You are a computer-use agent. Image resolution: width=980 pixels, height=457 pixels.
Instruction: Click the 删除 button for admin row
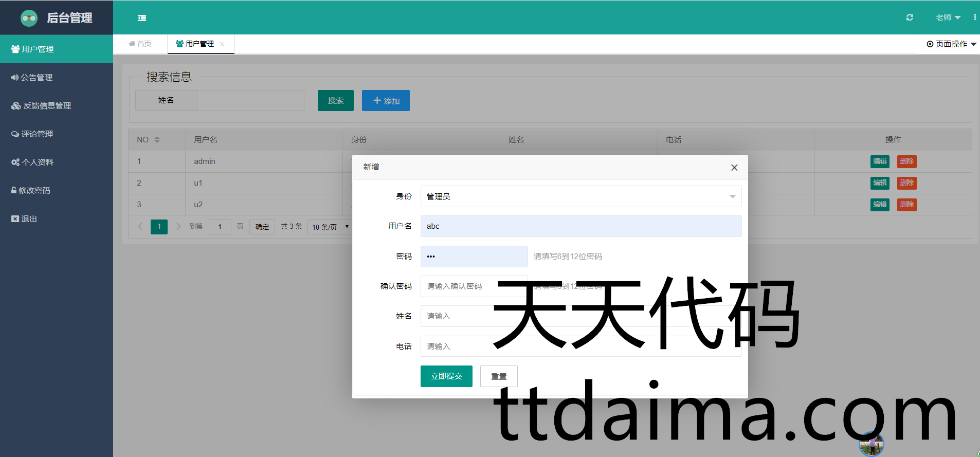[x=906, y=161]
